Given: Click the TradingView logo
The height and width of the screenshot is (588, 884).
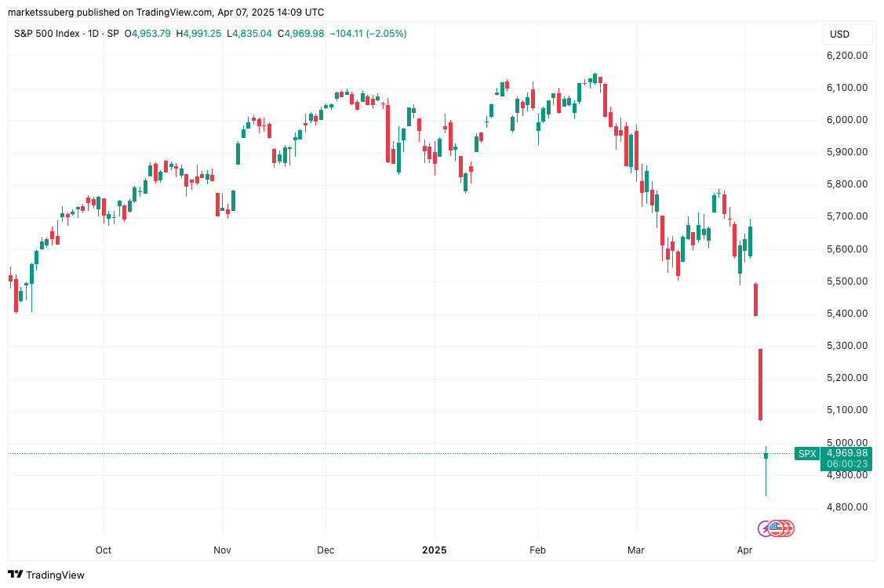Looking at the screenshot, I should click(x=46, y=575).
